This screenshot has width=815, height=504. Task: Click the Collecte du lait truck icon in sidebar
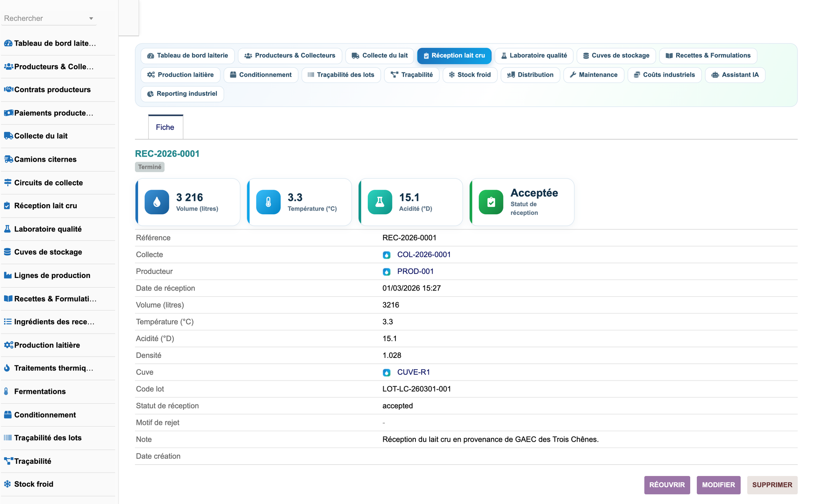8,136
